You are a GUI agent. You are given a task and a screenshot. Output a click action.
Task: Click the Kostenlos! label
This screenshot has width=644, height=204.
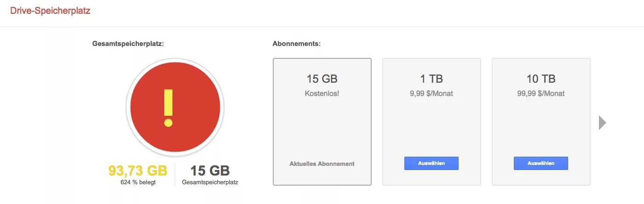[x=322, y=93]
